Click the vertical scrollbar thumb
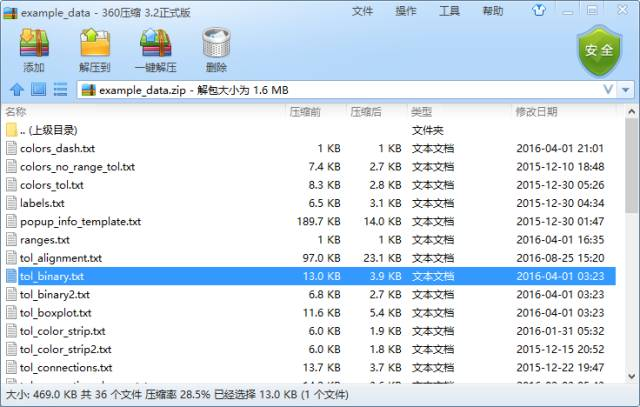This screenshot has width=640, height=407. click(631, 166)
